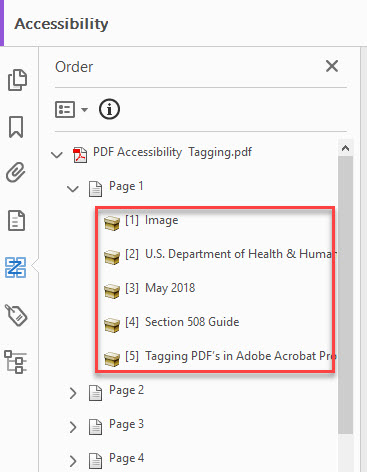Collapse the Page 1 node
367x472 pixels.
click(x=73, y=189)
